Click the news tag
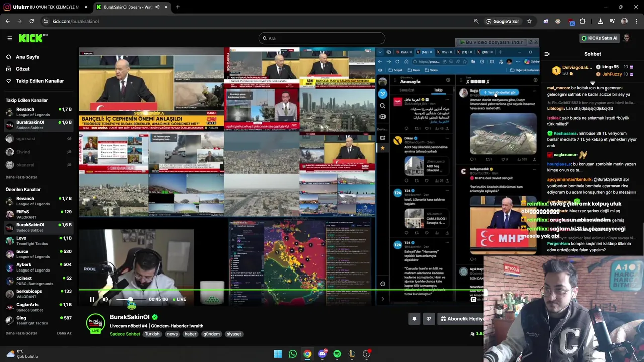This screenshot has height=362, width=644. coord(172,334)
